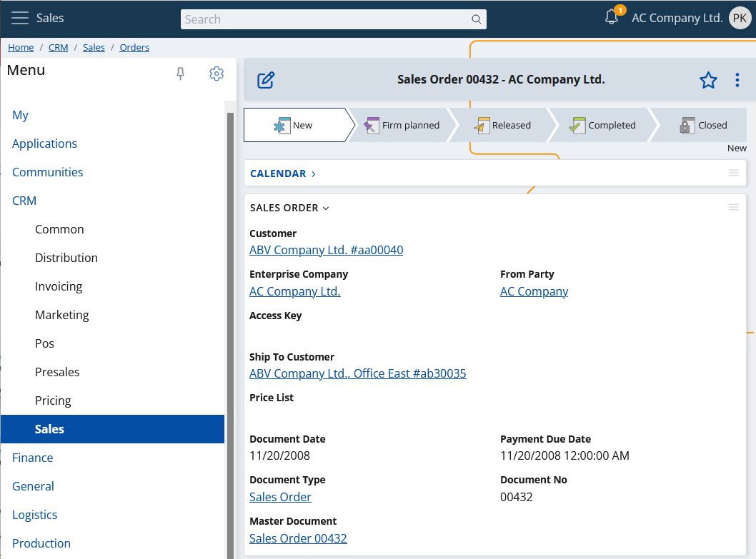Open My menu section
756x559 pixels.
coord(20,115)
